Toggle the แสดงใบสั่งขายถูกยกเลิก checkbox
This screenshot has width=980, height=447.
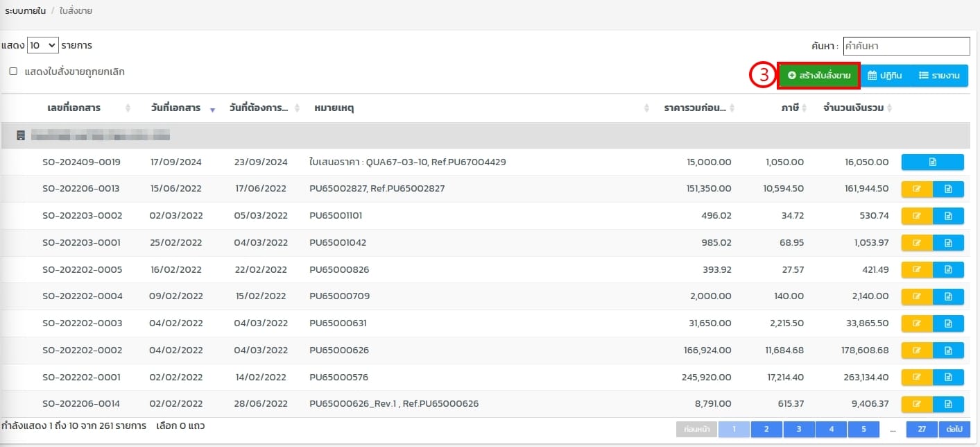(13, 71)
